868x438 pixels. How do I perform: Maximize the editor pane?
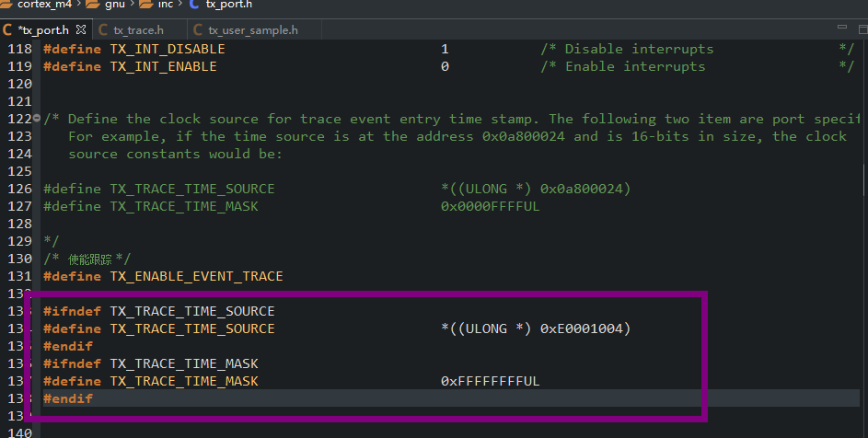coord(863,29)
